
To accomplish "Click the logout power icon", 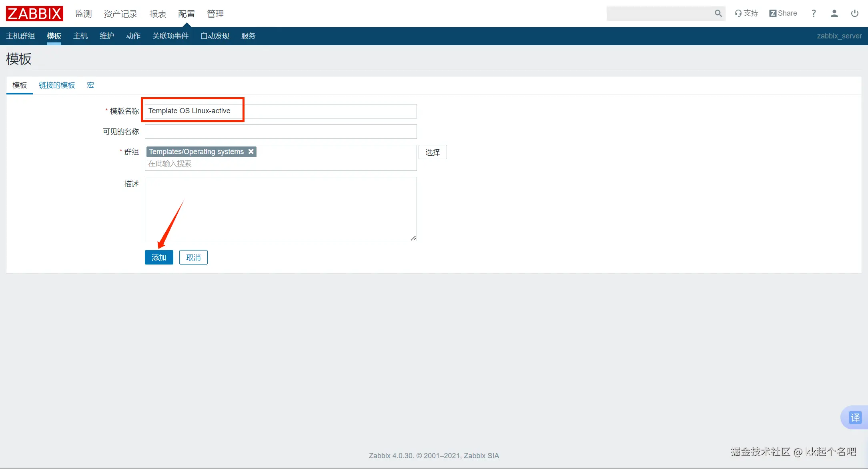I will click(854, 13).
